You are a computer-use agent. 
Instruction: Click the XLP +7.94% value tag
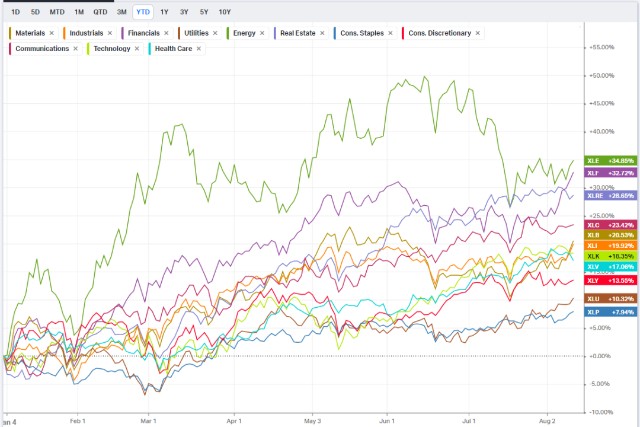[611, 312]
